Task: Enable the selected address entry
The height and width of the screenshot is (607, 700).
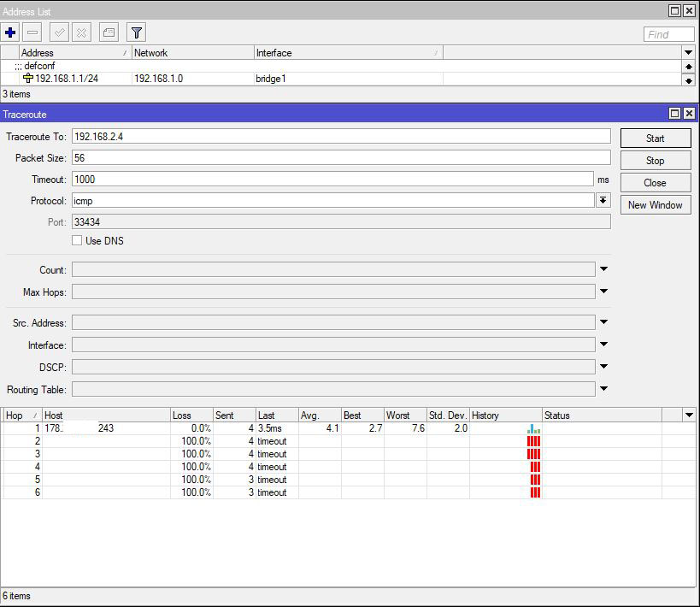Action: (57, 32)
